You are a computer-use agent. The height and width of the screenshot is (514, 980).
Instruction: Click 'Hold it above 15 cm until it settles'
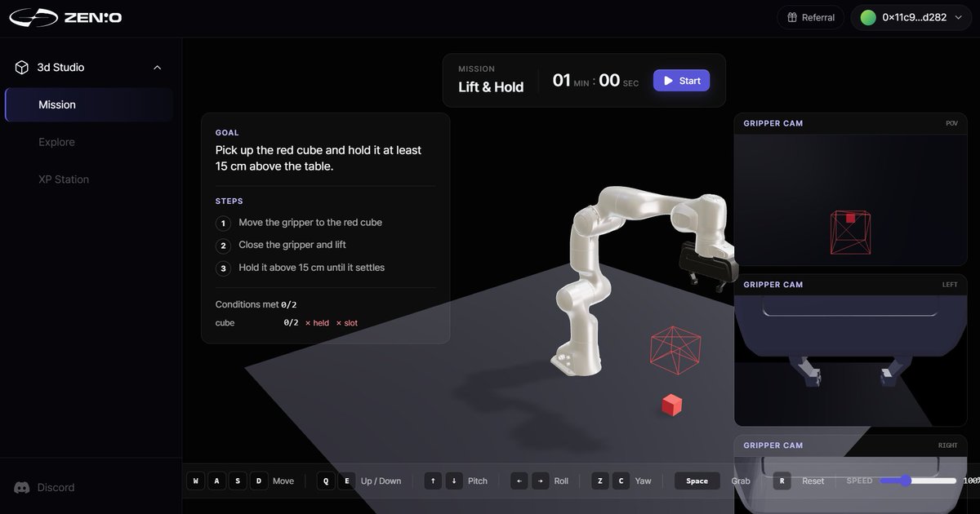pyautogui.click(x=311, y=268)
